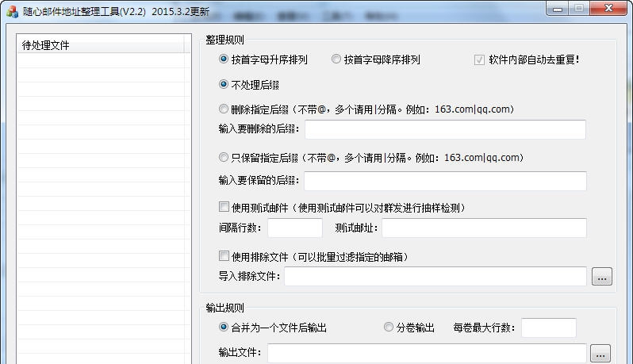Image resolution: width=633 pixels, height=364 pixels.
Task: Click the 待处理文件 list column header
Action: pos(100,44)
